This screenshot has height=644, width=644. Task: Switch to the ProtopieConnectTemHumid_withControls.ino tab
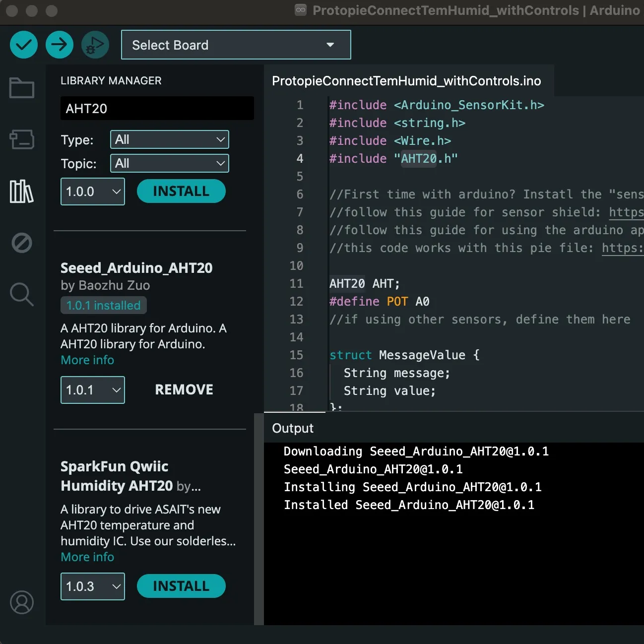[x=406, y=80]
